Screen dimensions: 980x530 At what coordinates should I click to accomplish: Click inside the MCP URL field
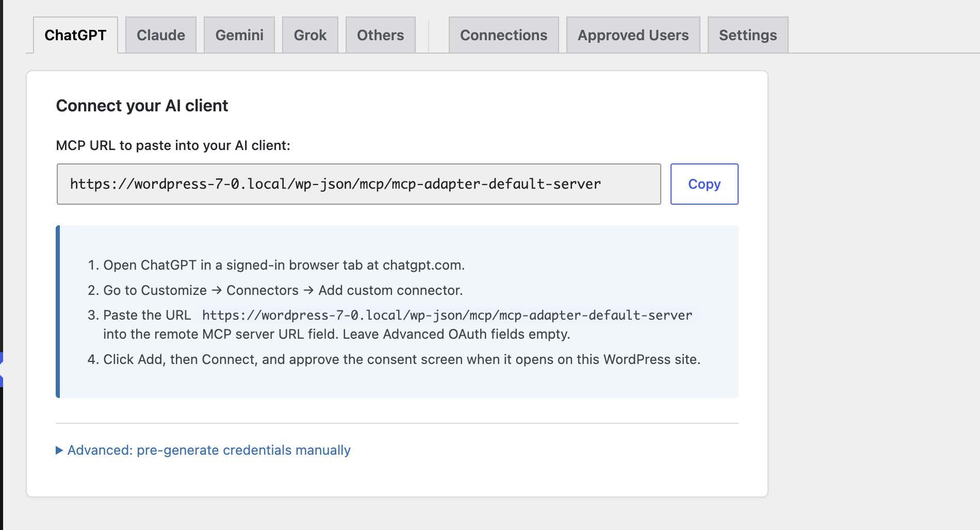click(x=359, y=184)
